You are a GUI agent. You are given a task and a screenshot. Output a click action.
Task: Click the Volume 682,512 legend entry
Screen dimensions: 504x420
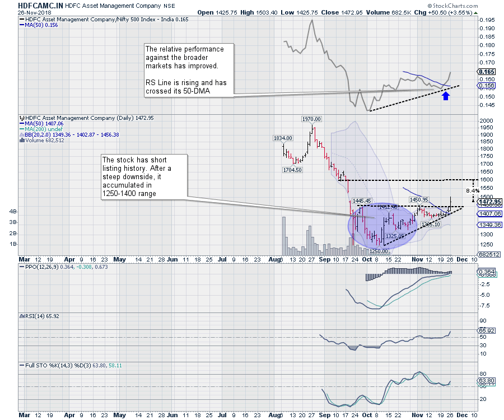pos(42,141)
